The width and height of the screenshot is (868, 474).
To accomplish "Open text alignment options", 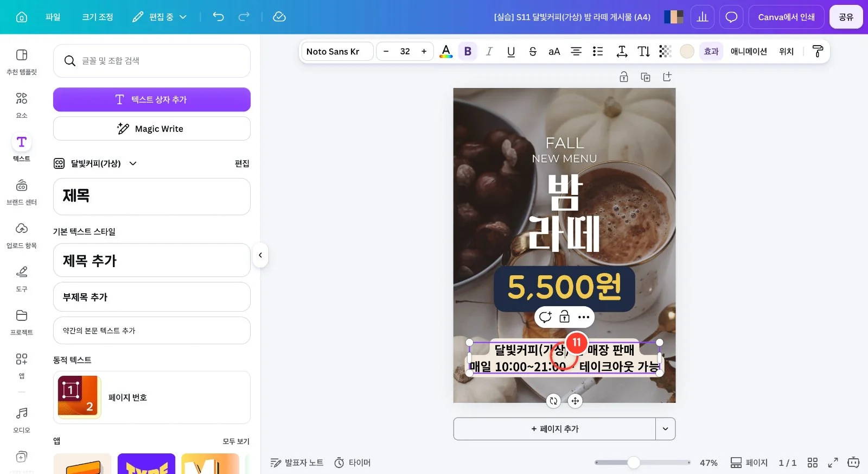I will (576, 52).
